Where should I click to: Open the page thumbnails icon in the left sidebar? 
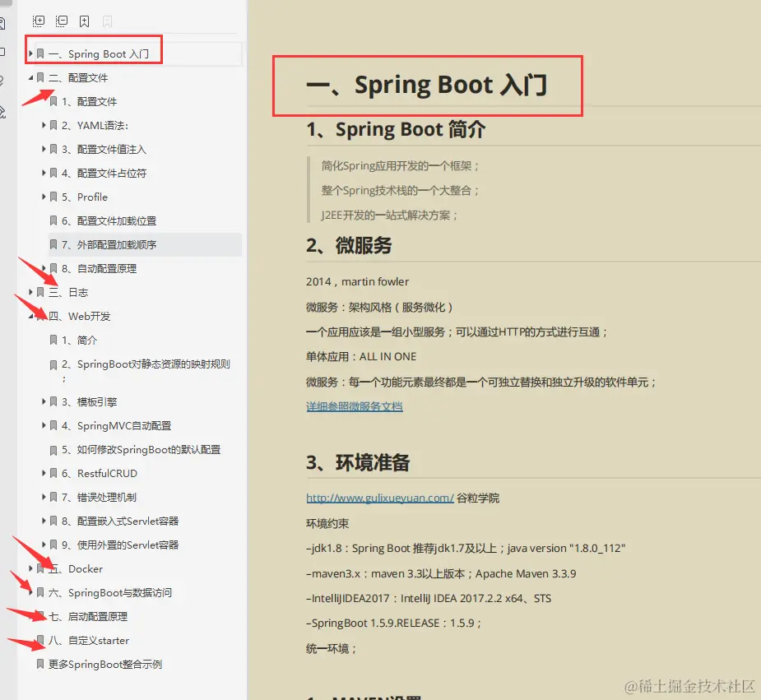[x=3, y=51]
